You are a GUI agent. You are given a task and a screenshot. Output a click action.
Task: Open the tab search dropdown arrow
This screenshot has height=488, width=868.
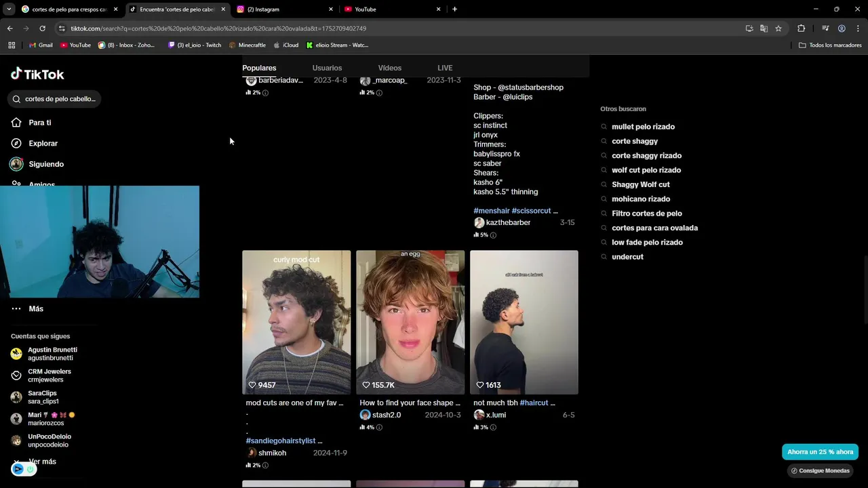[x=9, y=9]
